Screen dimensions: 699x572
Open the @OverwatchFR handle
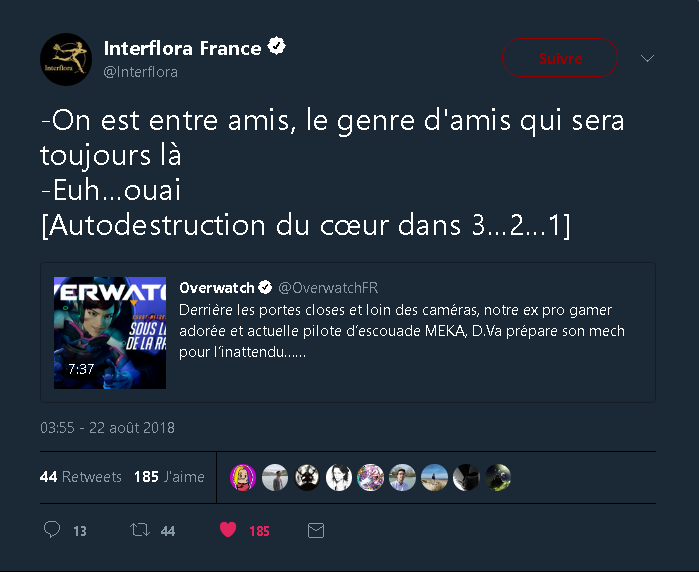(x=328, y=288)
